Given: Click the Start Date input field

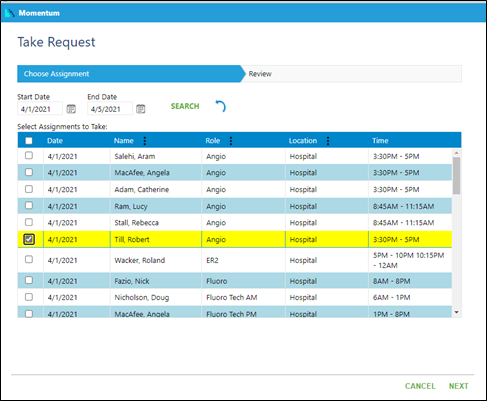Looking at the screenshot, I should point(40,109).
